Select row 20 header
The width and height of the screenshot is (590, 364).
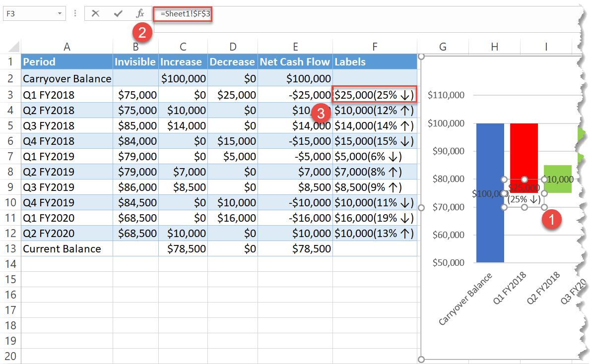point(10,356)
